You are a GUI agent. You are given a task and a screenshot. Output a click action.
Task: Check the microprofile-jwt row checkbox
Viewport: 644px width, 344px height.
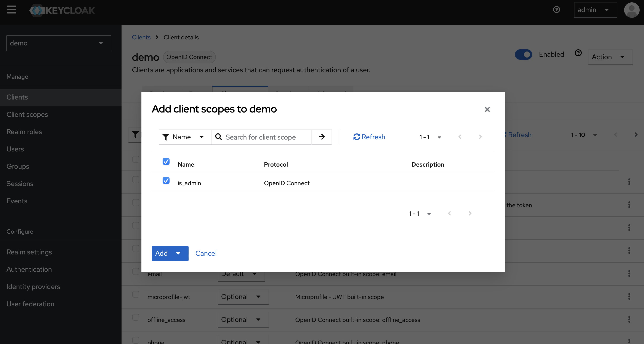click(136, 294)
